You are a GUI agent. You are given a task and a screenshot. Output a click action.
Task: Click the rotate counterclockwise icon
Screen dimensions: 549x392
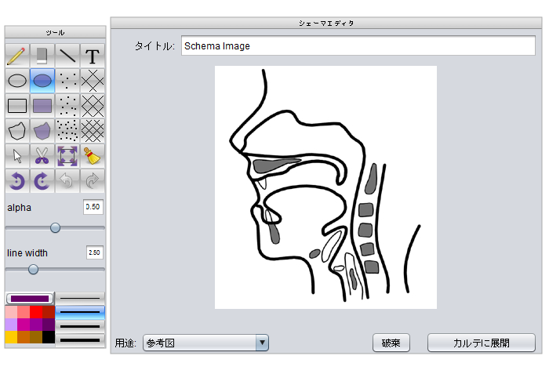tap(17, 181)
